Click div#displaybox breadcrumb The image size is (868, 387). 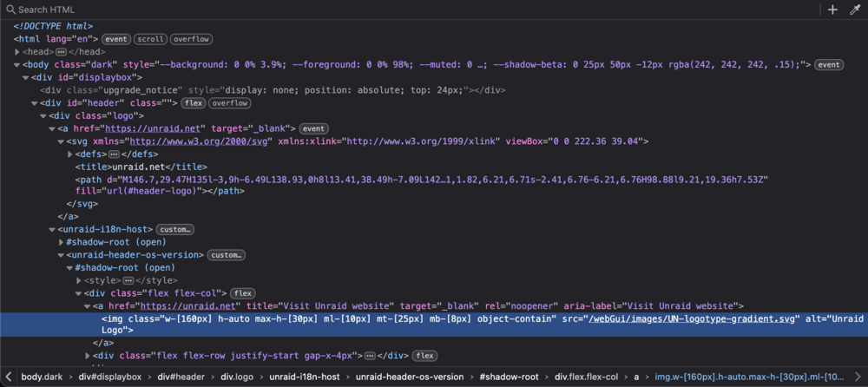(x=109, y=377)
